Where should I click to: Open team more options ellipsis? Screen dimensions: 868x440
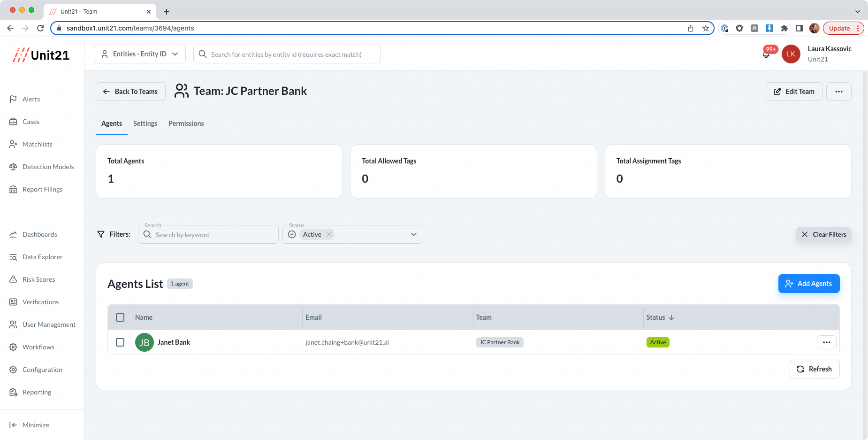839,92
